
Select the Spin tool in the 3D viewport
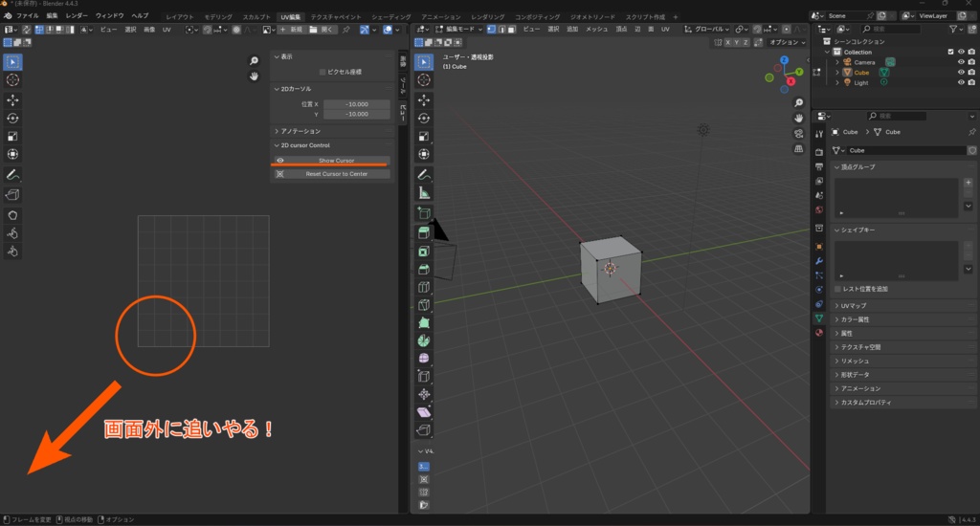tap(424, 340)
